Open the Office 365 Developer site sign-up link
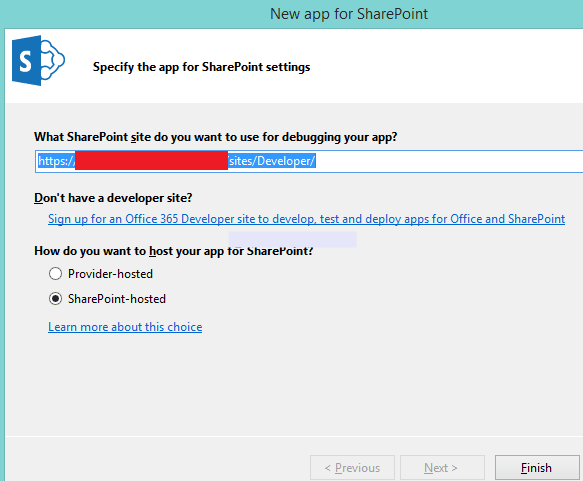 coord(306,219)
